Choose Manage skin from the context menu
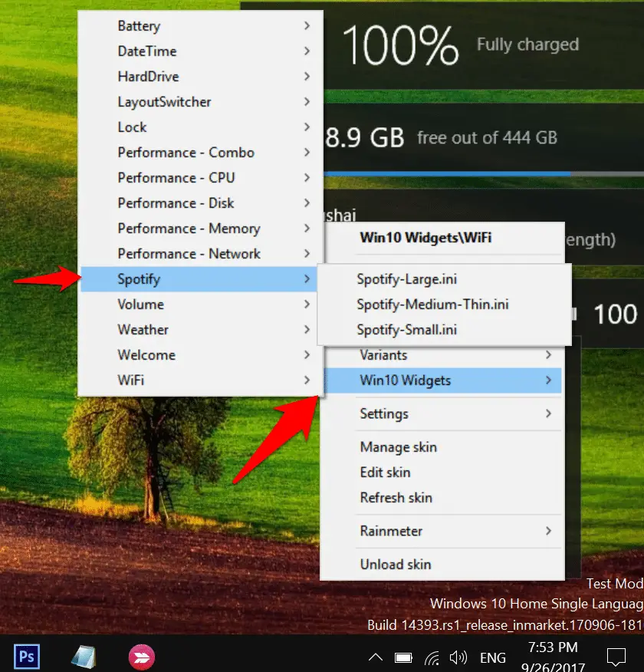The height and width of the screenshot is (672, 644). click(442, 447)
